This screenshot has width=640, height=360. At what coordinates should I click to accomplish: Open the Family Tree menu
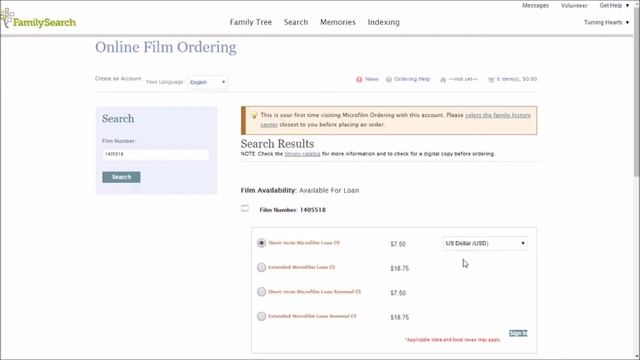251,22
